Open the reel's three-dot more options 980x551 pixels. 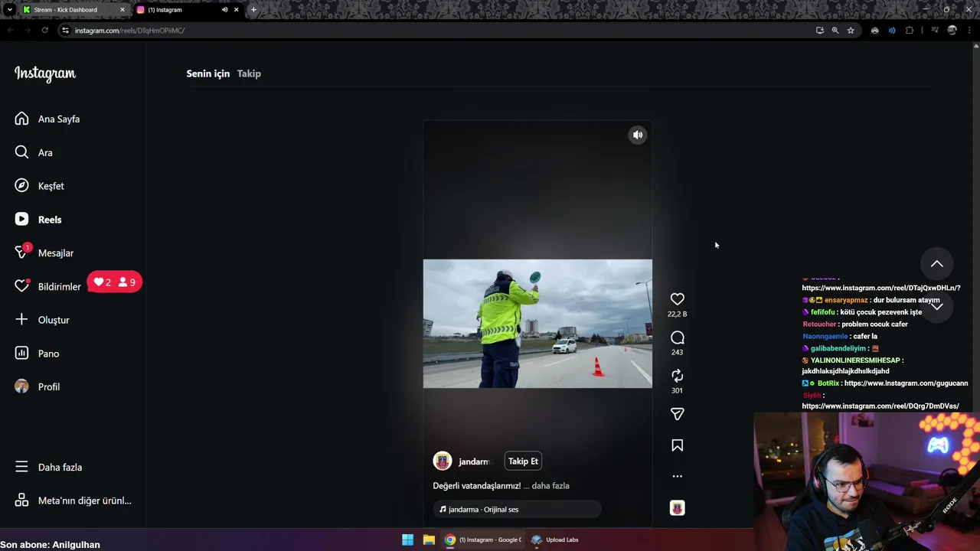(678, 476)
